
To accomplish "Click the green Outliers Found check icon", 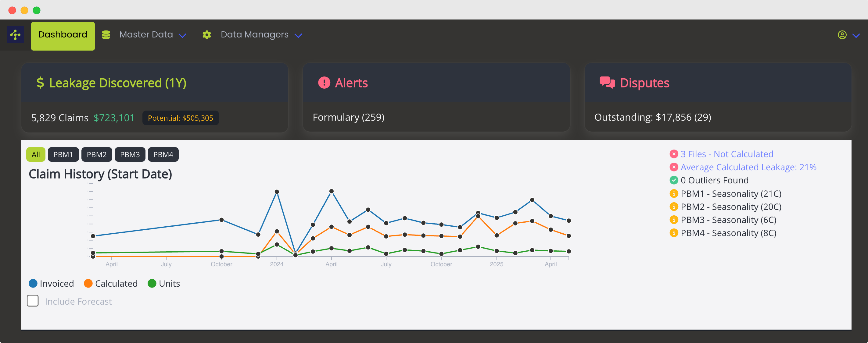I will (x=674, y=180).
